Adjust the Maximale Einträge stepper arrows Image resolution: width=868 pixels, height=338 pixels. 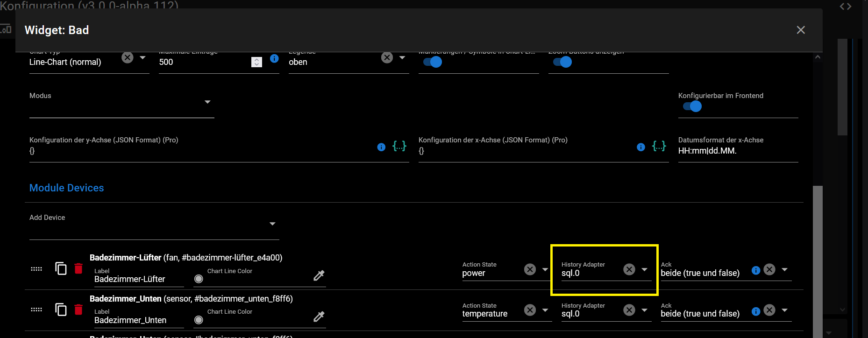(x=256, y=62)
